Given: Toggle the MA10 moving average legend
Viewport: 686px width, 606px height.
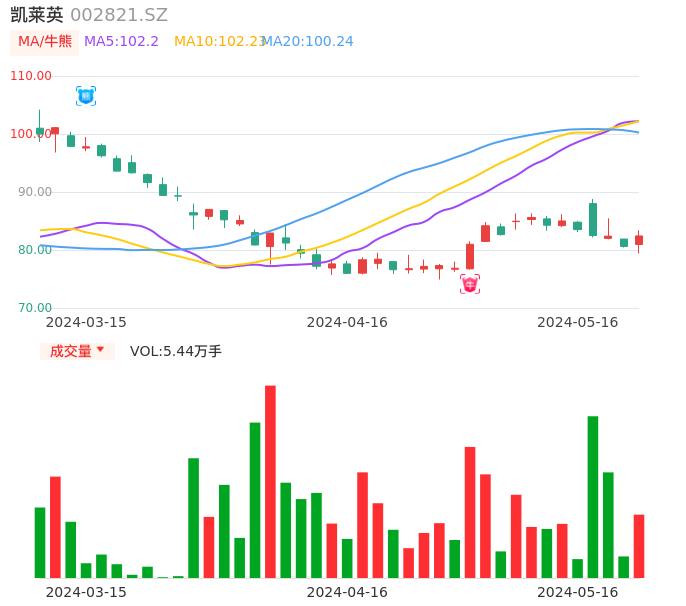Looking at the screenshot, I should click(x=218, y=42).
